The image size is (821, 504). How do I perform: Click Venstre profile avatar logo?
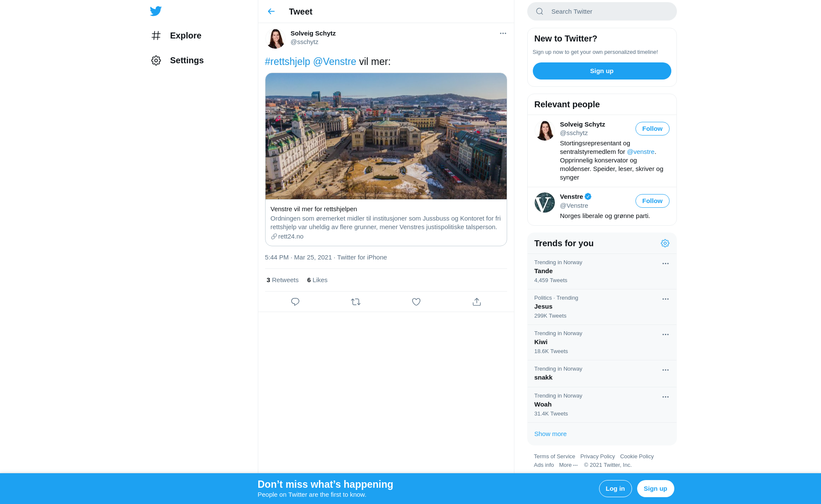tap(545, 203)
